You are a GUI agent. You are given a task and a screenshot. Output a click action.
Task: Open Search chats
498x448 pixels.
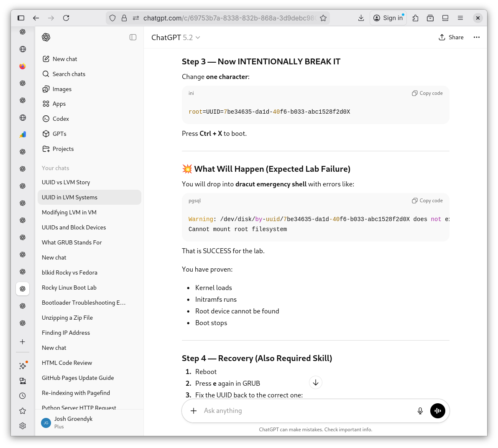click(x=69, y=74)
